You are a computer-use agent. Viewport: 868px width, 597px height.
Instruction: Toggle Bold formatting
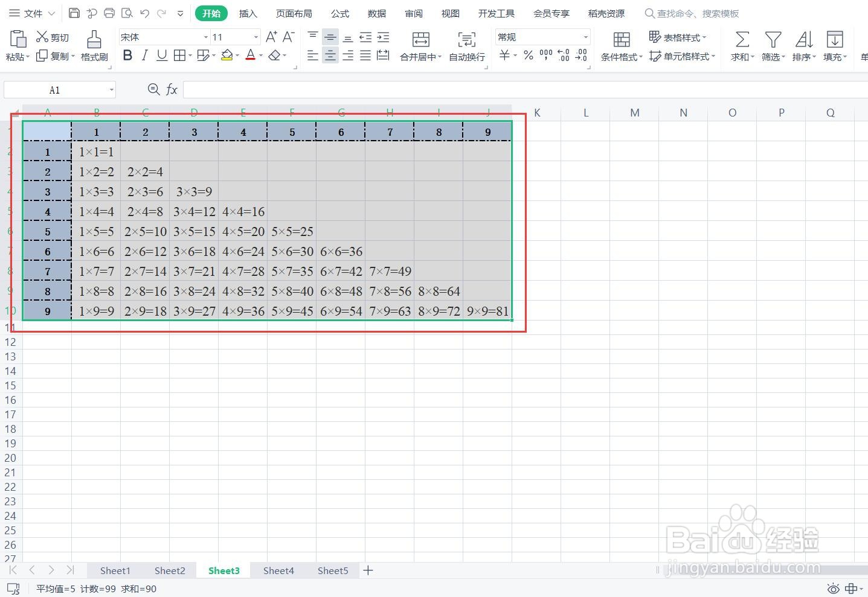[x=127, y=56]
